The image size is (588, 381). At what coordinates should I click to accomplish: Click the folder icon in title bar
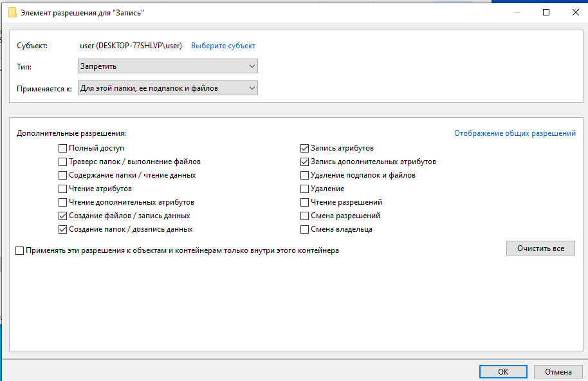point(12,12)
